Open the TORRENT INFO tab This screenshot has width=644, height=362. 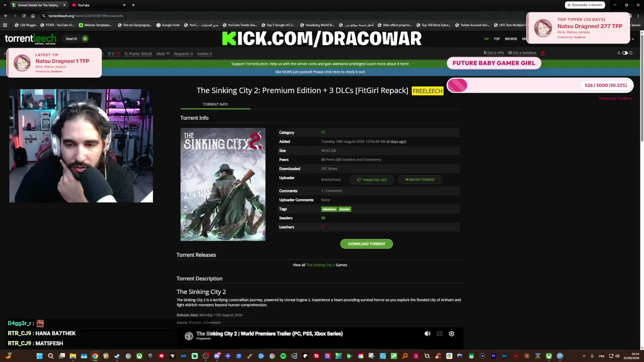coord(215,104)
